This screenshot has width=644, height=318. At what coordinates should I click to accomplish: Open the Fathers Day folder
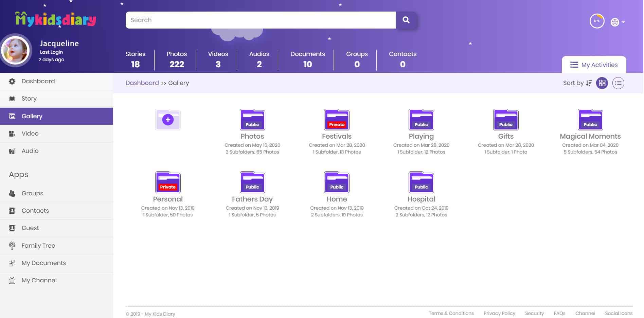pyautogui.click(x=252, y=182)
